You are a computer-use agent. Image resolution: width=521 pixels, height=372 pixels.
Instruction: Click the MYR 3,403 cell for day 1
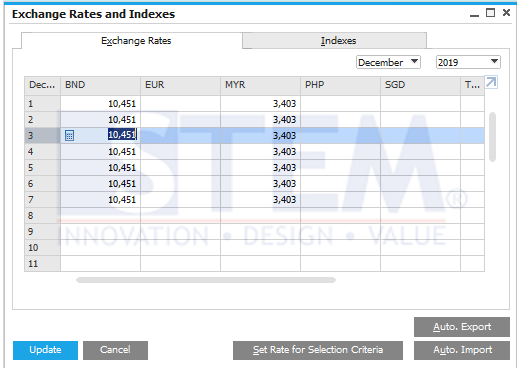(x=260, y=104)
